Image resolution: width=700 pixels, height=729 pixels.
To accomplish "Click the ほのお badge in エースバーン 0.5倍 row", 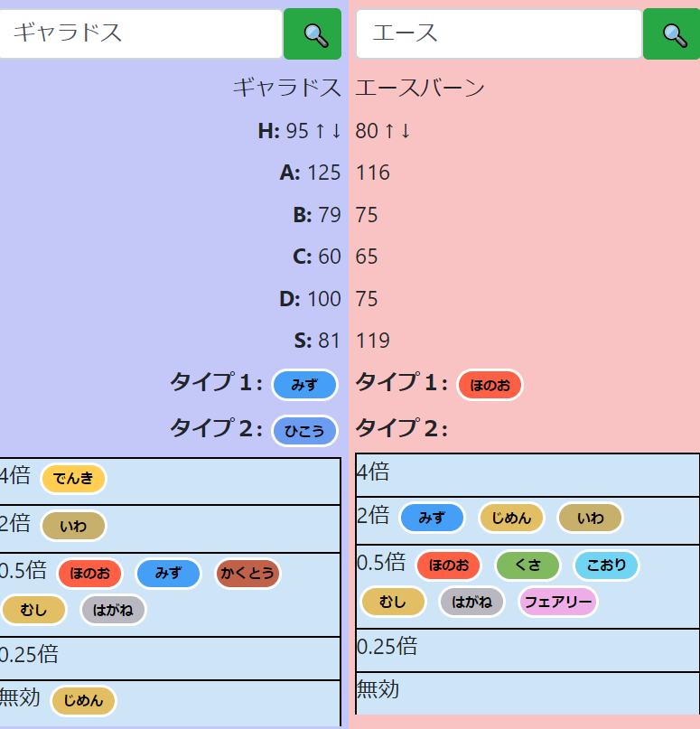I will point(449,565).
